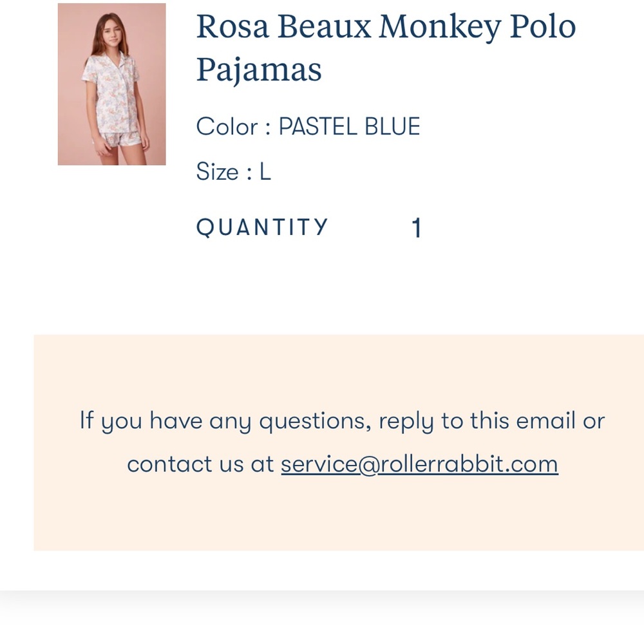Click the service@rollerrabbit.com email link
This screenshot has height=644, width=644.
coord(419,464)
